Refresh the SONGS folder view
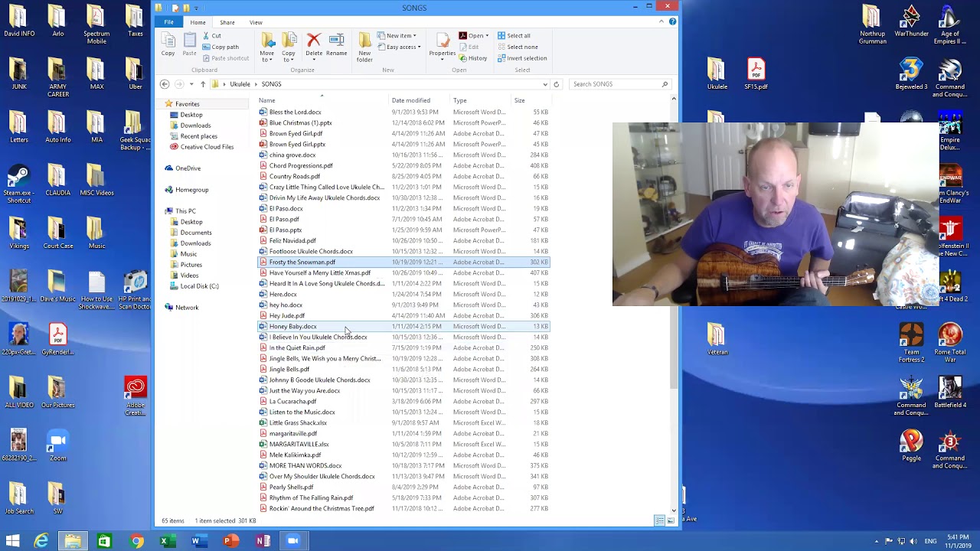Screen dimensions: 980x551 pyautogui.click(x=557, y=84)
